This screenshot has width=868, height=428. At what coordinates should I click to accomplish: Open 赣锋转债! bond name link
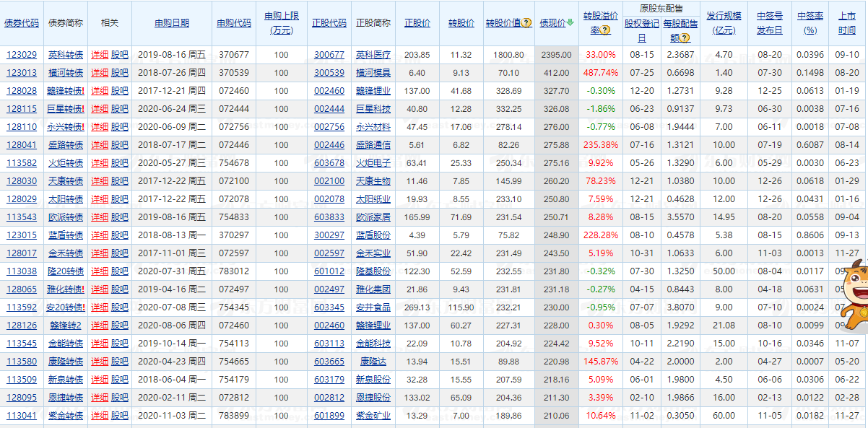pos(66,91)
